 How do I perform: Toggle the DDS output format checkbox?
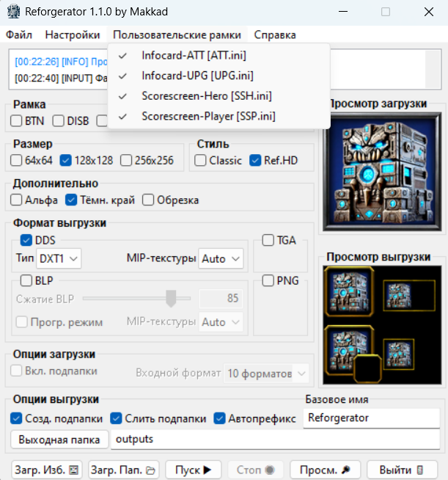26,240
